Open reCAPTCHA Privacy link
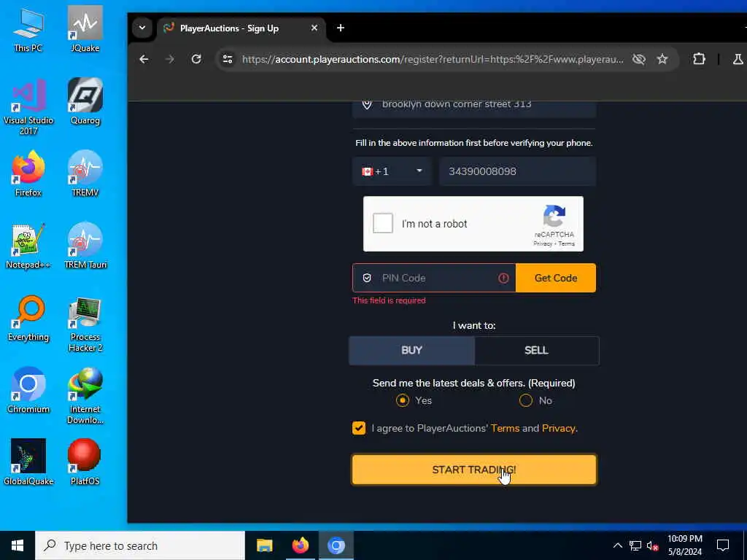Viewport: 747px width, 560px height. [543, 244]
